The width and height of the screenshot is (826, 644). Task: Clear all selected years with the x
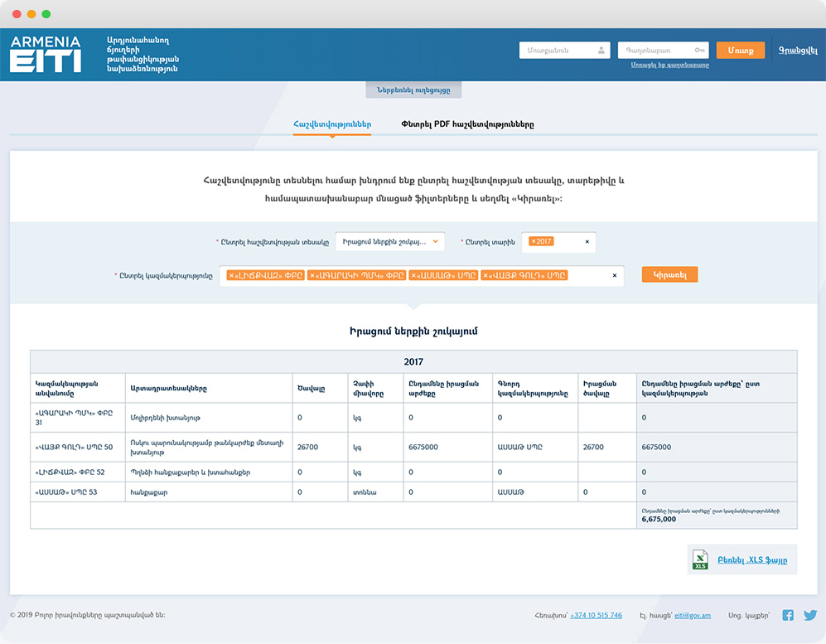587,242
